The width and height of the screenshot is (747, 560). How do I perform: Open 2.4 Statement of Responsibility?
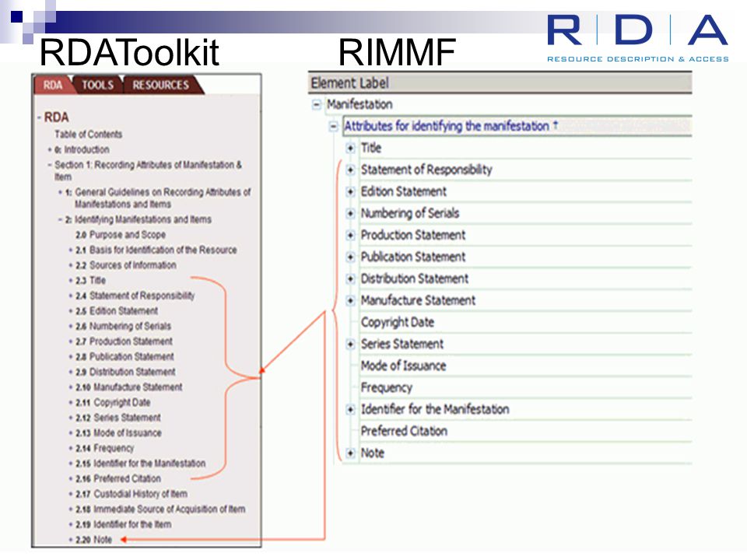coord(135,296)
